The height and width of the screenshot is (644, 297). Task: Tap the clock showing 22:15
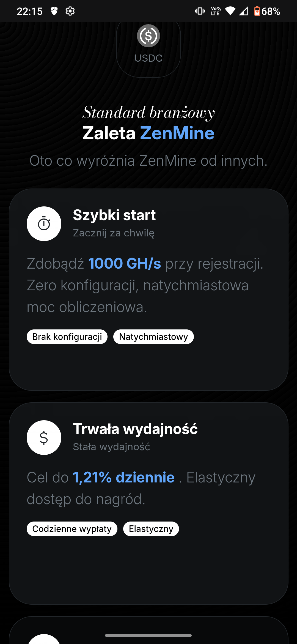pos(30,11)
